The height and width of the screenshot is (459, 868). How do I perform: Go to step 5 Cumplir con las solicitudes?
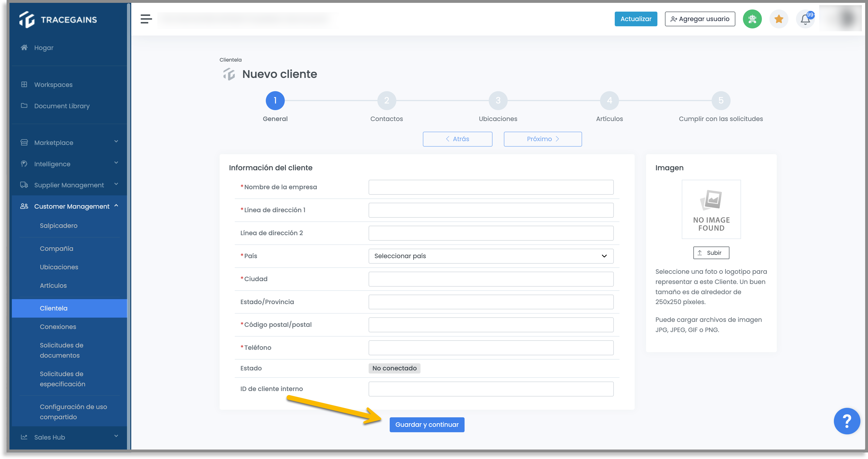(721, 100)
